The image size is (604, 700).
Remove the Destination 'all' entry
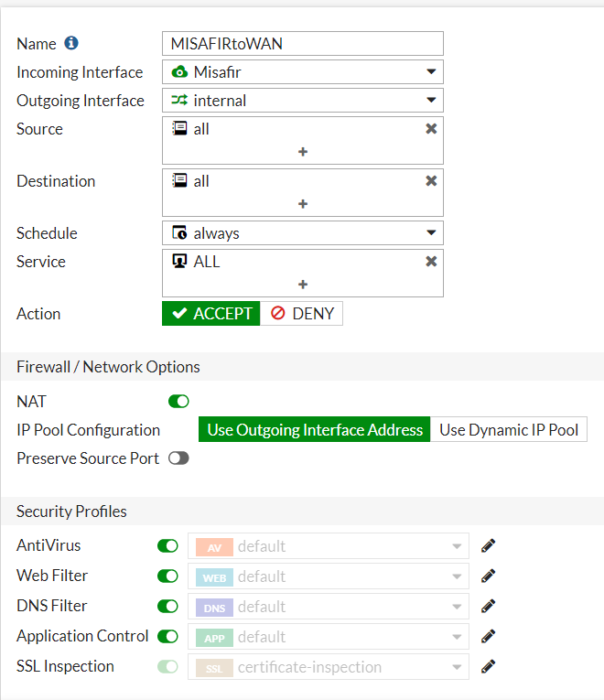[x=431, y=181]
